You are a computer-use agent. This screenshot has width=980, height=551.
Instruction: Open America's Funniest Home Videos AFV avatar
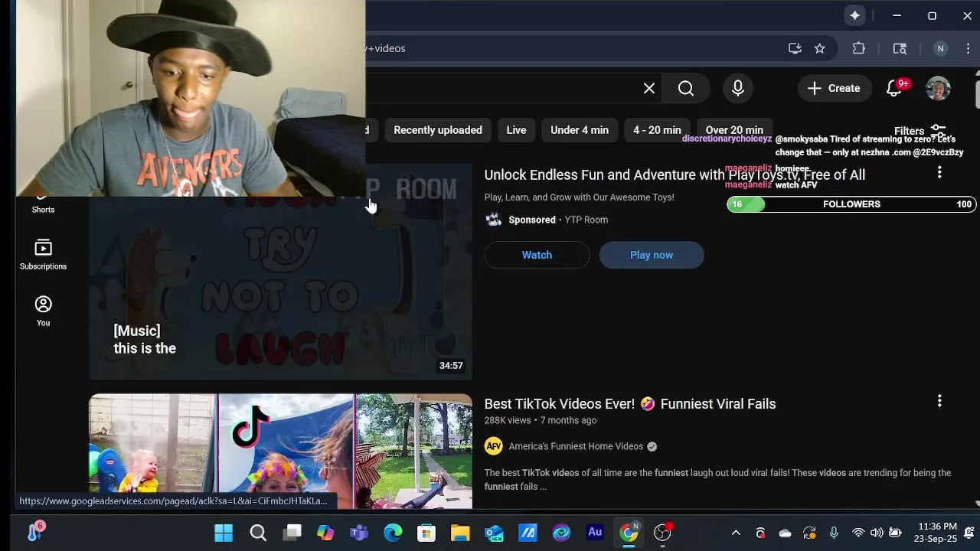coord(494,446)
